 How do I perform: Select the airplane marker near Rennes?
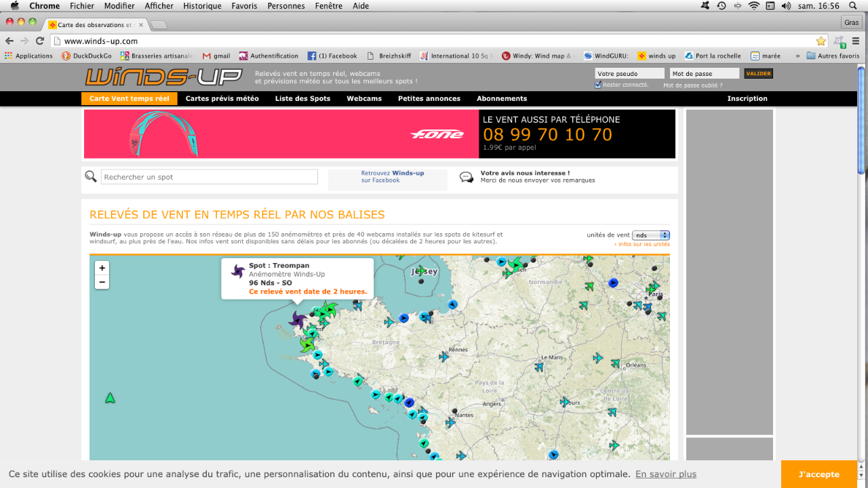[x=444, y=357]
